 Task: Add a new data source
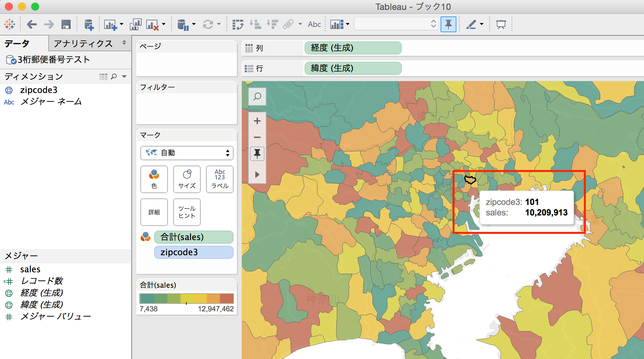[x=88, y=24]
